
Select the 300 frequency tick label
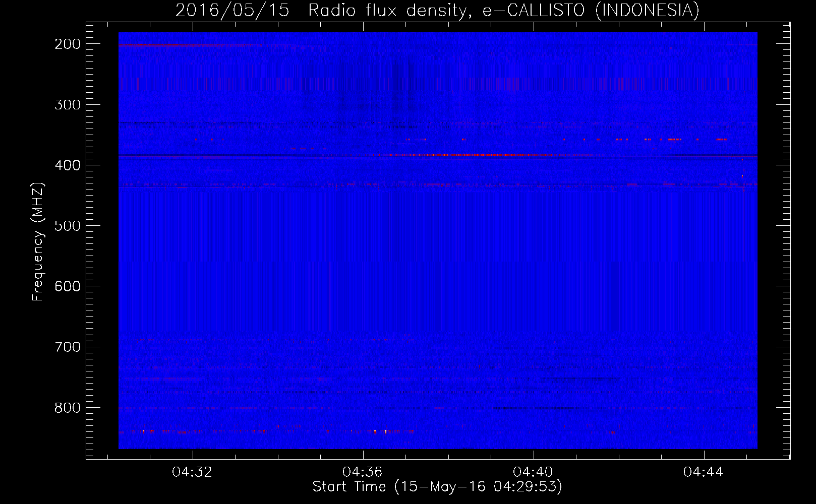[68, 105]
